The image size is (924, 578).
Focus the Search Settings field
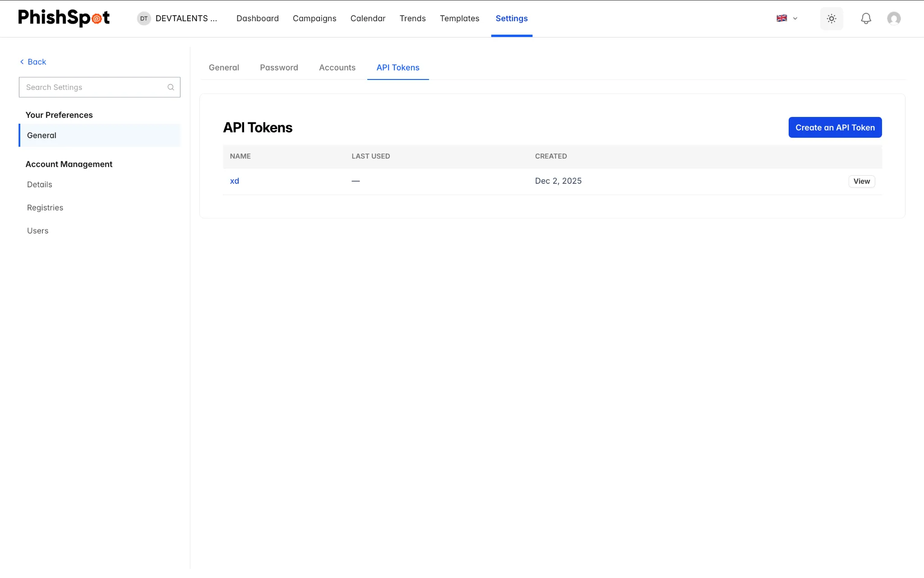click(x=100, y=87)
